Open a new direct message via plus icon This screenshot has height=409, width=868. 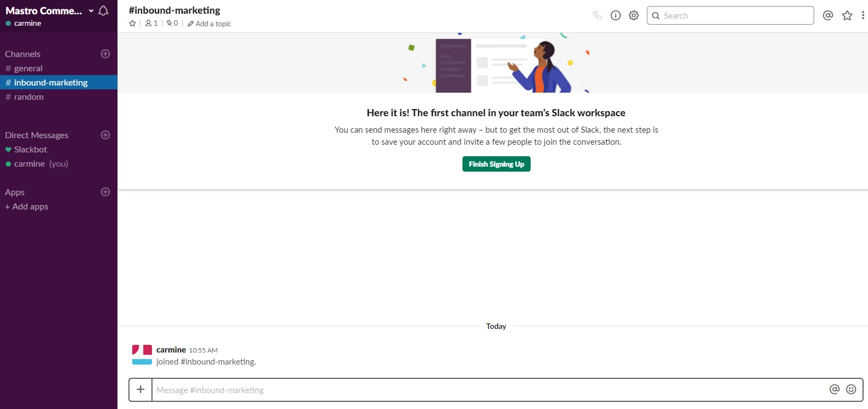[x=105, y=135]
